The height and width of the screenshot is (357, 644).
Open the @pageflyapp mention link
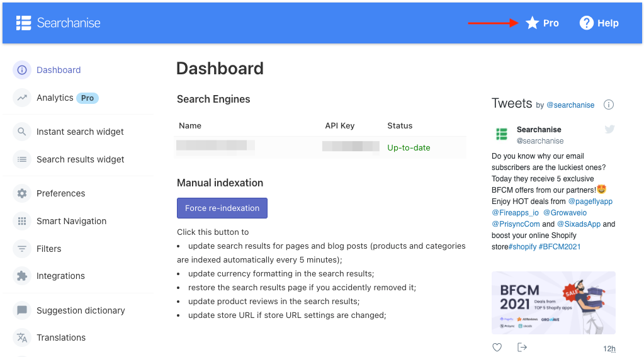point(590,201)
